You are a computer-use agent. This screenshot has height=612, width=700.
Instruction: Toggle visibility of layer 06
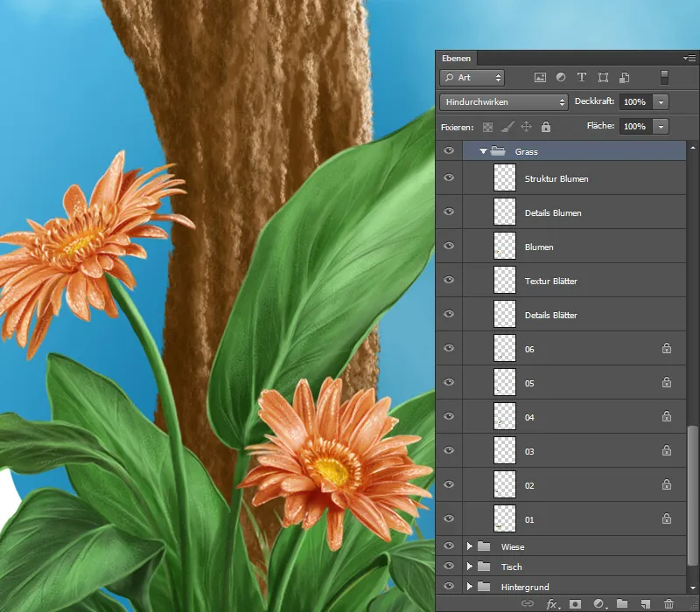coord(449,348)
